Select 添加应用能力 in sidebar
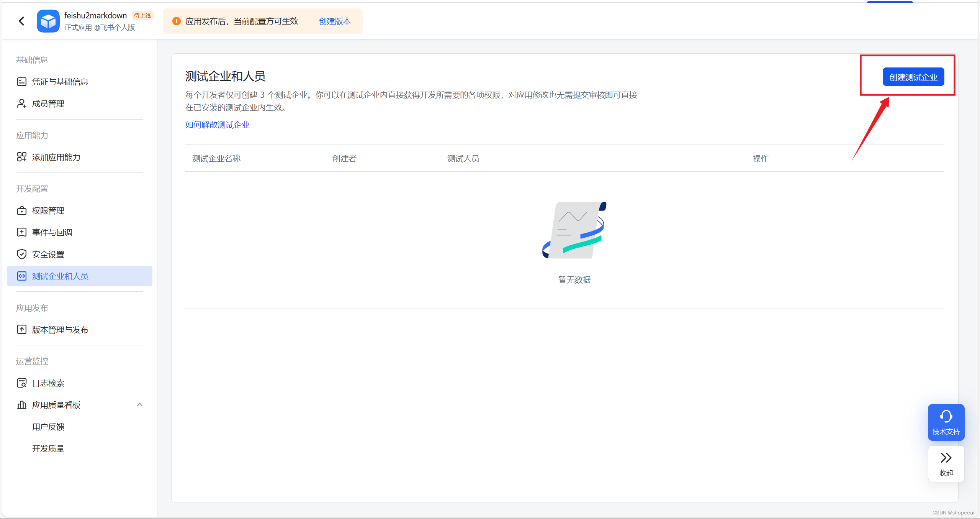The image size is (980, 519). [x=56, y=157]
